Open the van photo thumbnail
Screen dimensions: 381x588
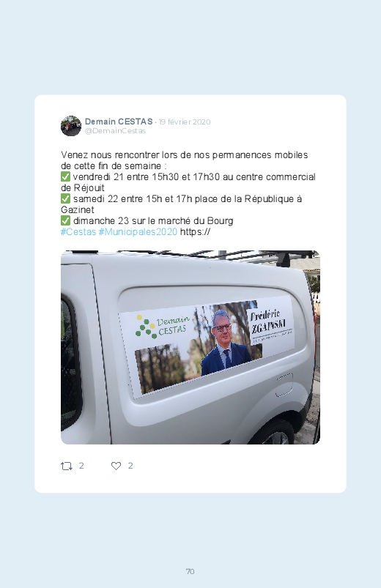pyautogui.click(x=190, y=347)
